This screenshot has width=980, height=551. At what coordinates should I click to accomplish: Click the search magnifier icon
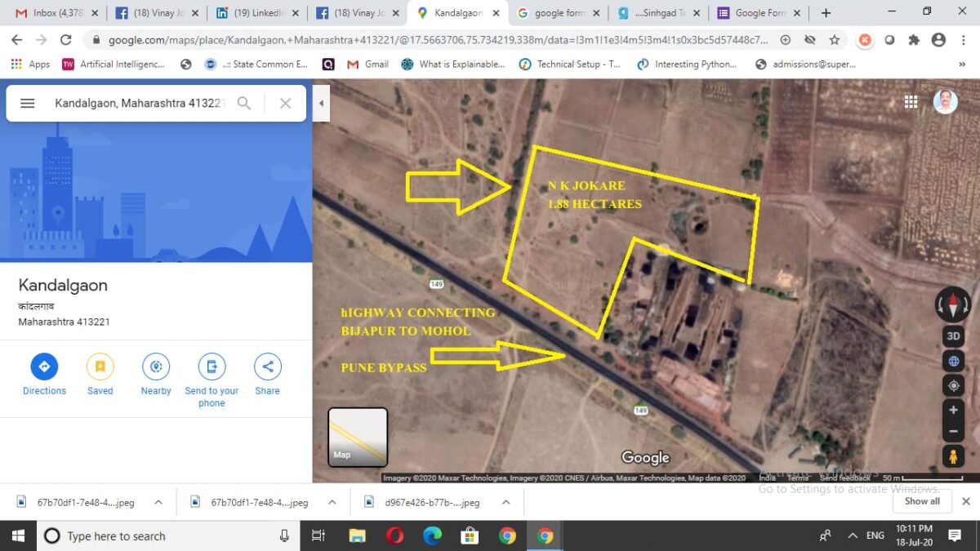(x=244, y=103)
